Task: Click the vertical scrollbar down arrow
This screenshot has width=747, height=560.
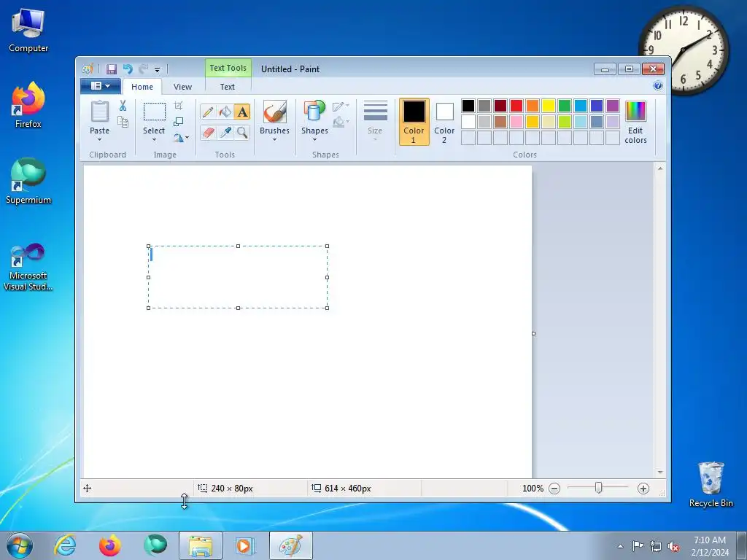Action: tap(659, 472)
